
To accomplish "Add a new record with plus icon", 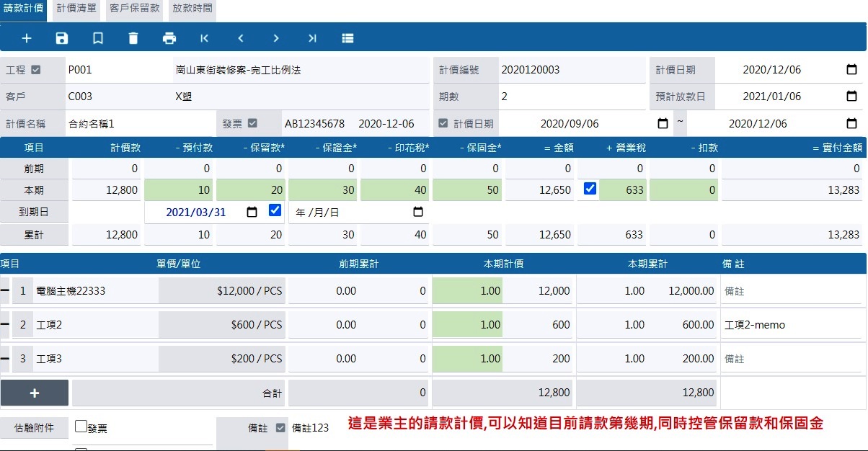I will pos(27,38).
